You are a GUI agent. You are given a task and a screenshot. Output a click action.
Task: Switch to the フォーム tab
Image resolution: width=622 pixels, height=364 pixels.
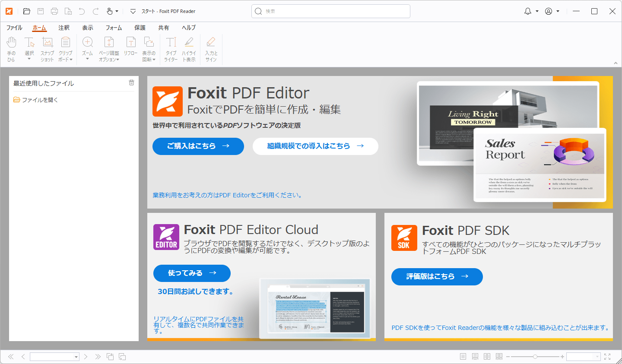pos(114,28)
